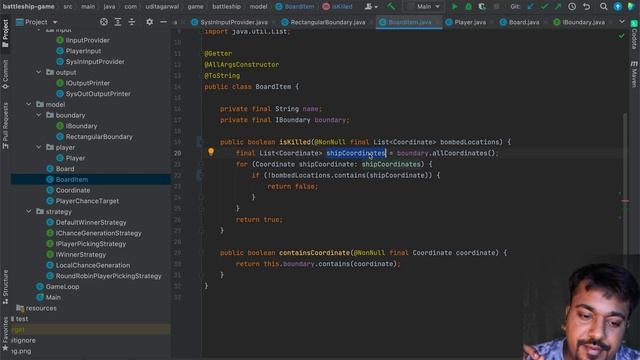Collapse the boundary folder
Image resolution: width=640 pixels, height=360 pixels.
(x=38, y=115)
